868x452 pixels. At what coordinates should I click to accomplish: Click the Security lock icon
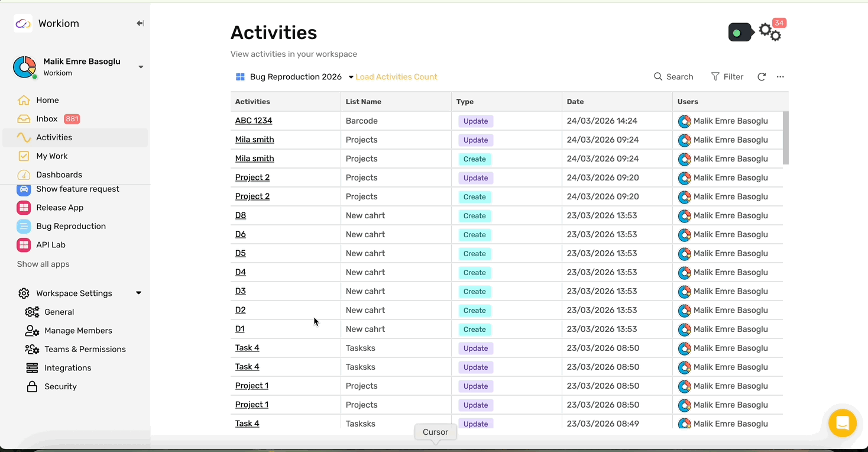(x=32, y=386)
